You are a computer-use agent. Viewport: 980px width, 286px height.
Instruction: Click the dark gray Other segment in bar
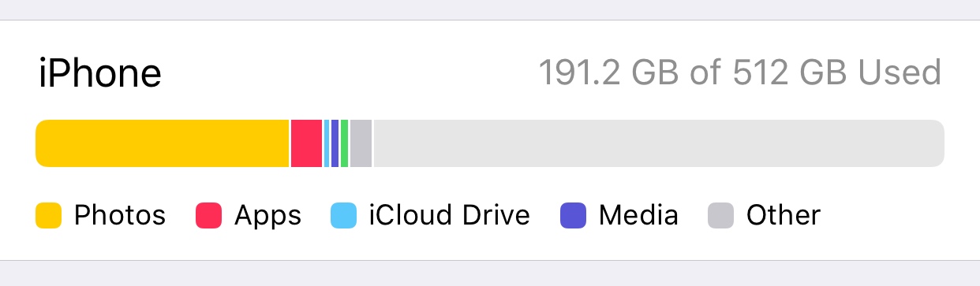coord(361,143)
